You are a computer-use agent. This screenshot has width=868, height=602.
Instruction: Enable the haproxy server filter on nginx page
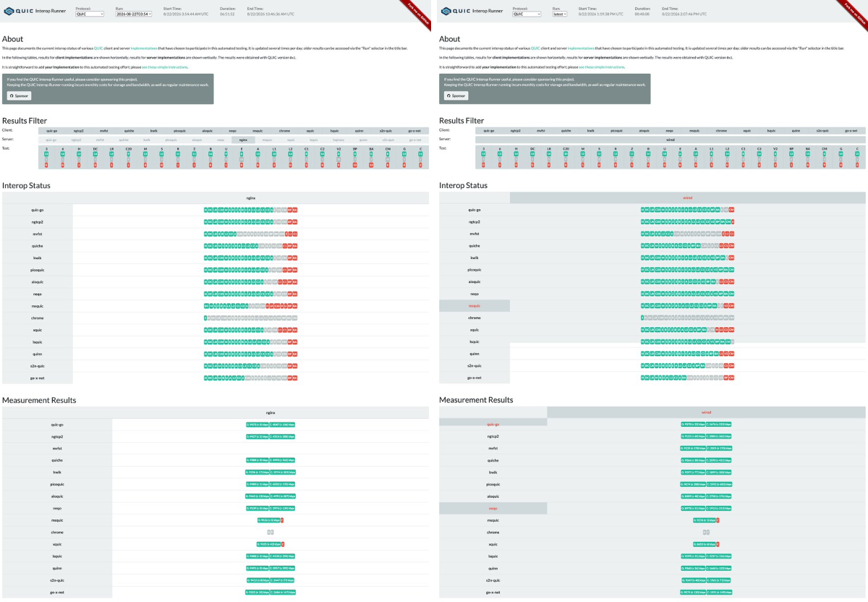[x=338, y=140]
